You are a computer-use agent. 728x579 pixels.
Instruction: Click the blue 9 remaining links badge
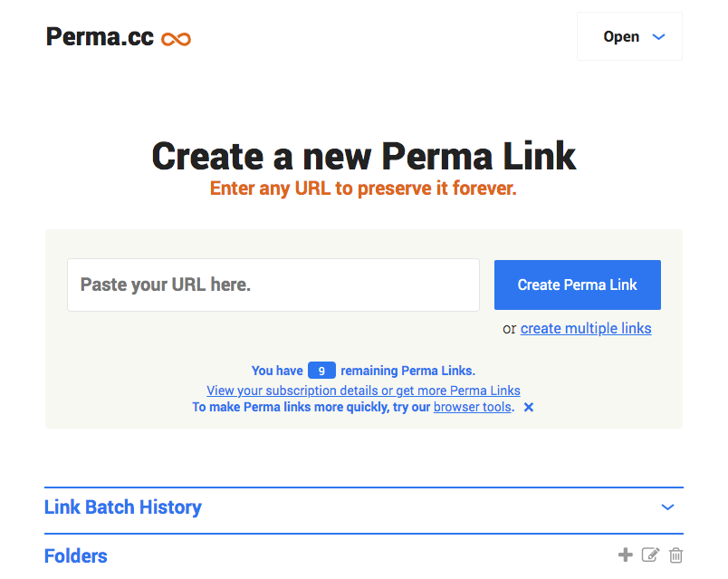coord(321,371)
